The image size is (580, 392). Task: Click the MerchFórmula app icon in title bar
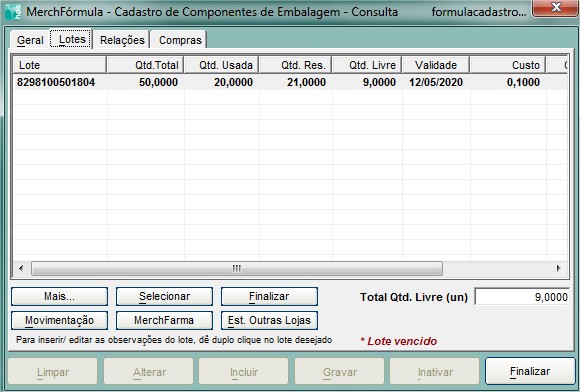click(13, 12)
